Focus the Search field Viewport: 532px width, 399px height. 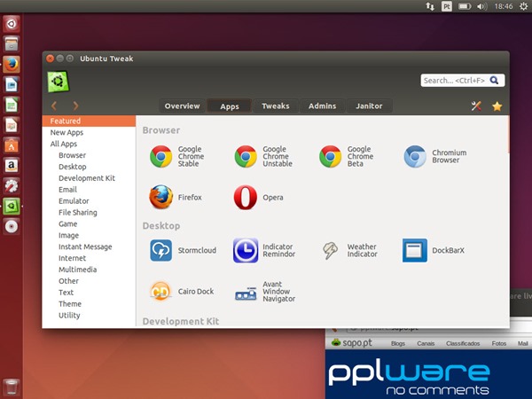[x=463, y=81]
